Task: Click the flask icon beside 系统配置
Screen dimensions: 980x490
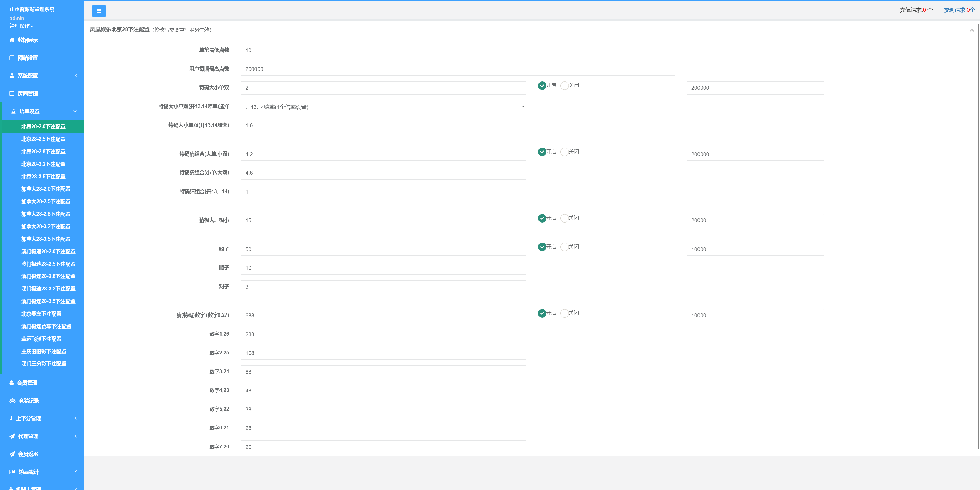Action: click(12, 76)
